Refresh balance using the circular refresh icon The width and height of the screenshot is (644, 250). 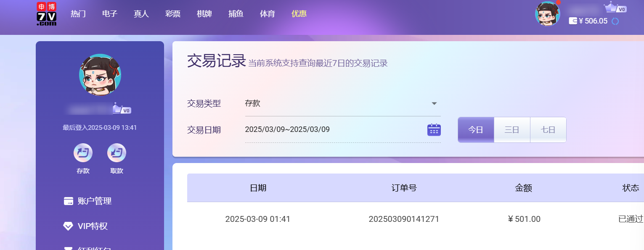click(615, 21)
